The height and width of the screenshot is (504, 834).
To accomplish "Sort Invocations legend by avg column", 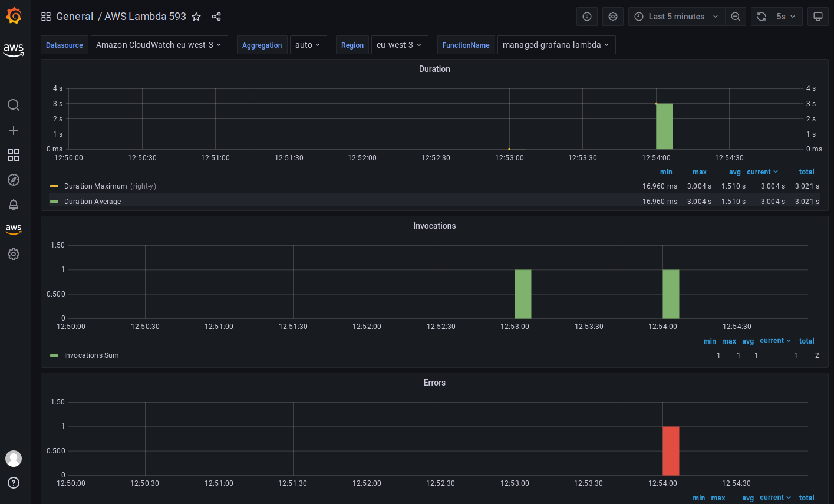I will [x=748, y=341].
